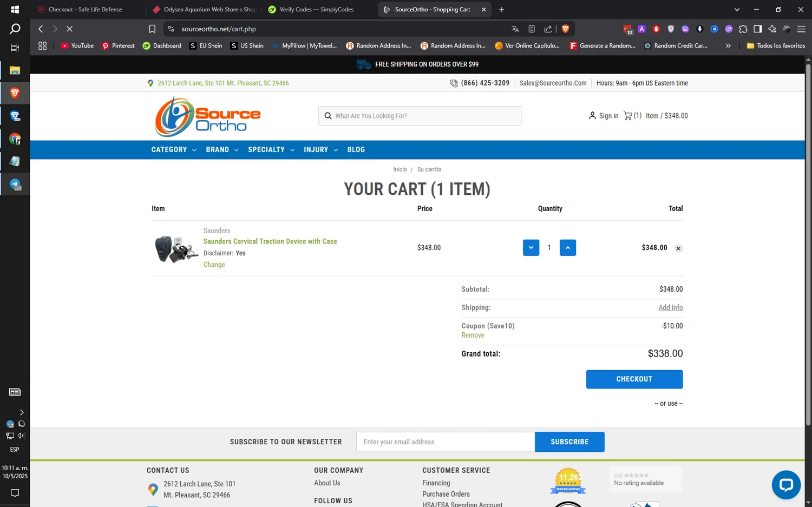Expand the SPECIALTY dropdown menu
Screen dimensions: 812x507
pyautogui.click(x=271, y=150)
